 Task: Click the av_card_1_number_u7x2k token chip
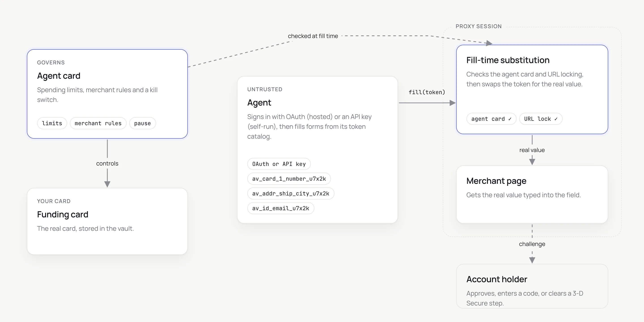(x=289, y=179)
